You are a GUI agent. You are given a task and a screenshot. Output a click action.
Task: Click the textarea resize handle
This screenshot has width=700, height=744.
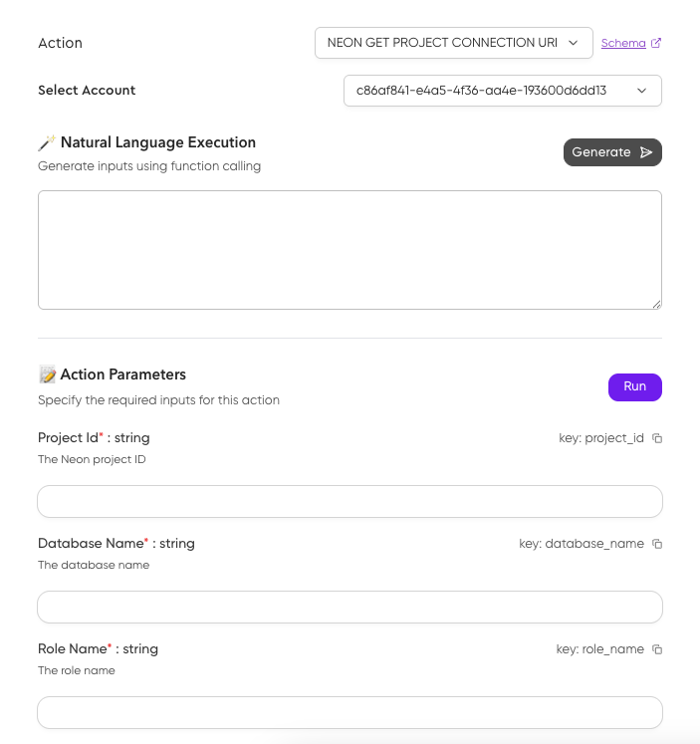[656, 304]
